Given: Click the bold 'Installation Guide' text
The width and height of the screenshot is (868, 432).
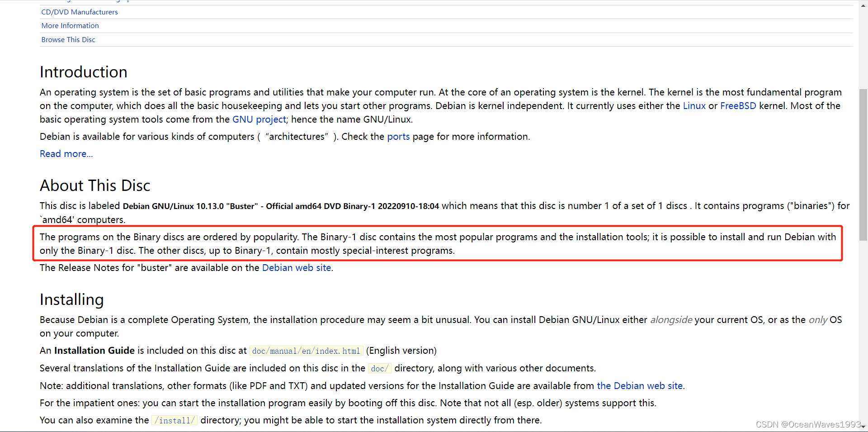Looking at the screenshot, I should click(94, 351).
